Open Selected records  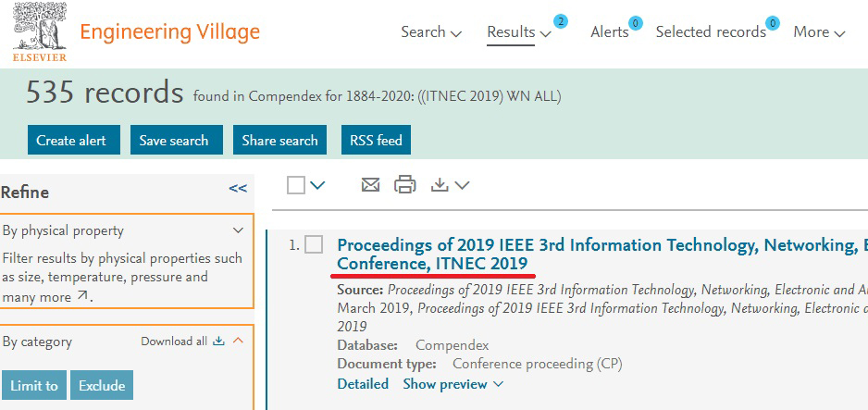tap(711, 32)
